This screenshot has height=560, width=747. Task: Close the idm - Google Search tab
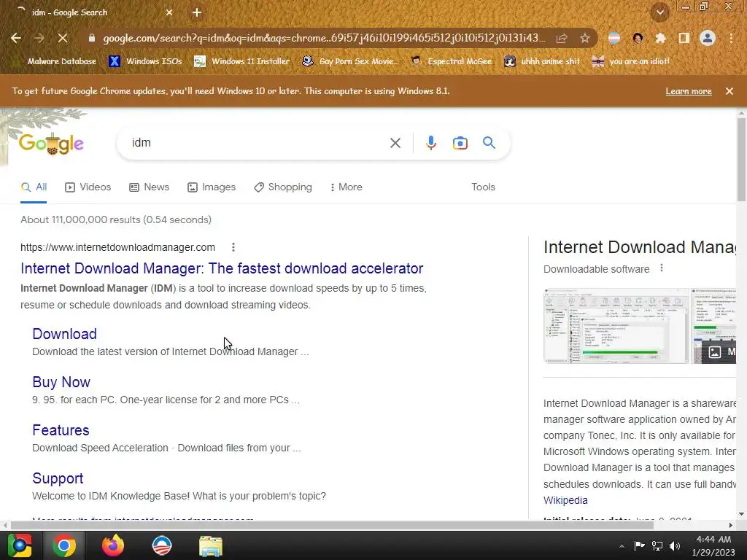[169, 12]
